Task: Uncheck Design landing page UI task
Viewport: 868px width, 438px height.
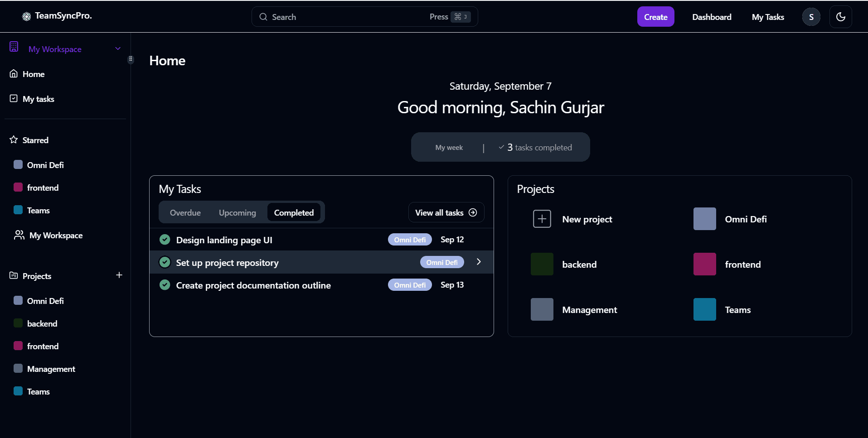Action: pyautogui.click(x=165, y=240)
